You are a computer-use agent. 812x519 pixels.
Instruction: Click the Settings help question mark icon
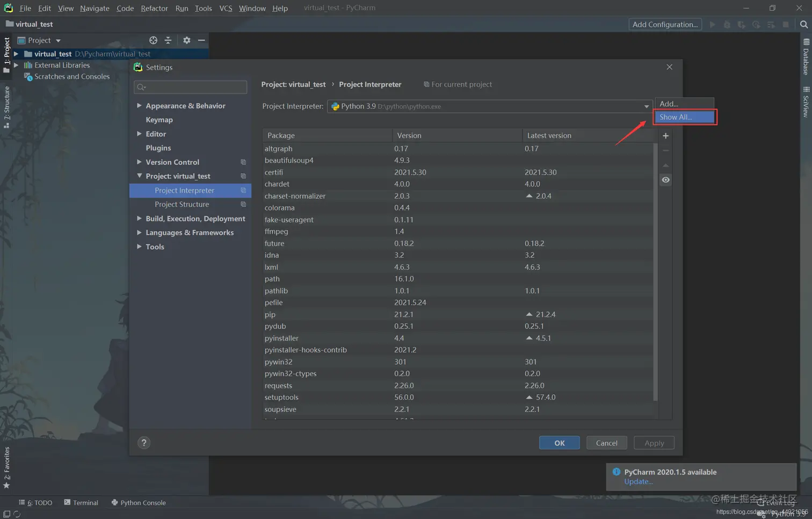pyautogui.click(x=144, y=443)
